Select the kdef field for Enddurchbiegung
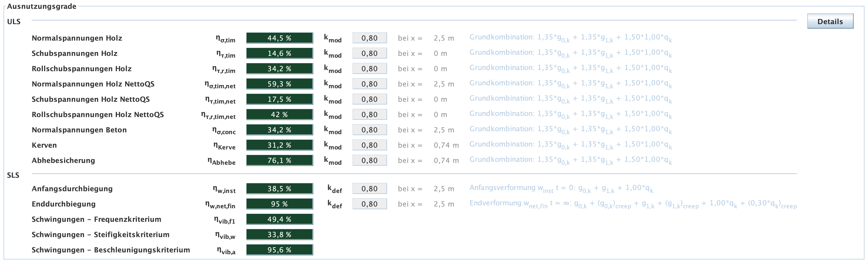 pyautogui.click(x=369, y=204)
